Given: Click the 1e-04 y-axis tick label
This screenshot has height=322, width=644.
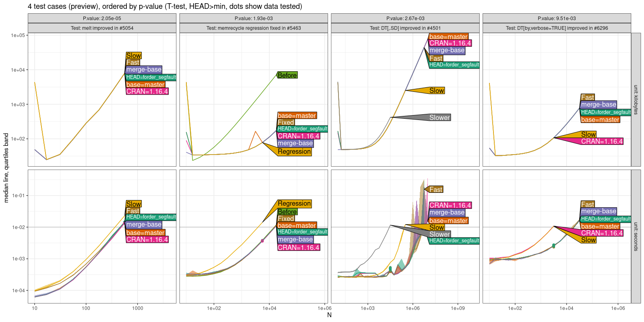Looking at the screenshot, I should click(x=18, y=290).
